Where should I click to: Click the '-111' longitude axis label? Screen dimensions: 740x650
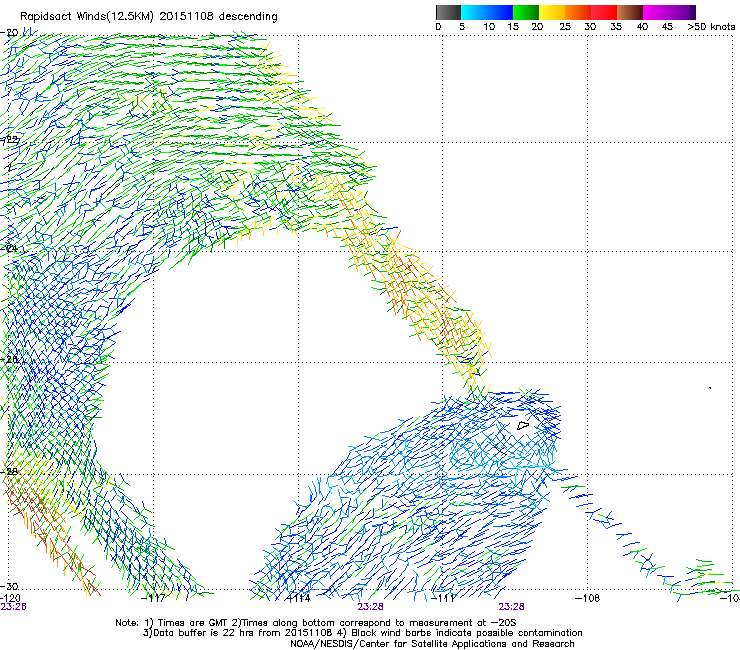click(442, 598)
